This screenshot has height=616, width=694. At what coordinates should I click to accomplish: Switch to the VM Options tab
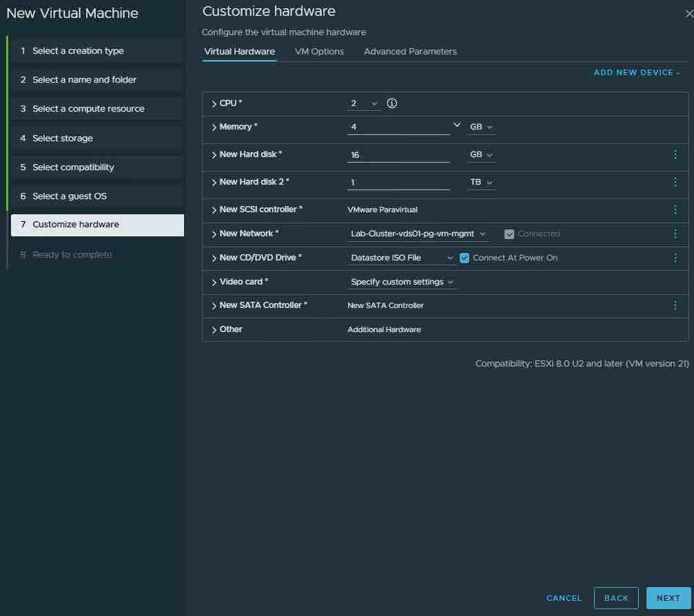[x=319, y=52]
